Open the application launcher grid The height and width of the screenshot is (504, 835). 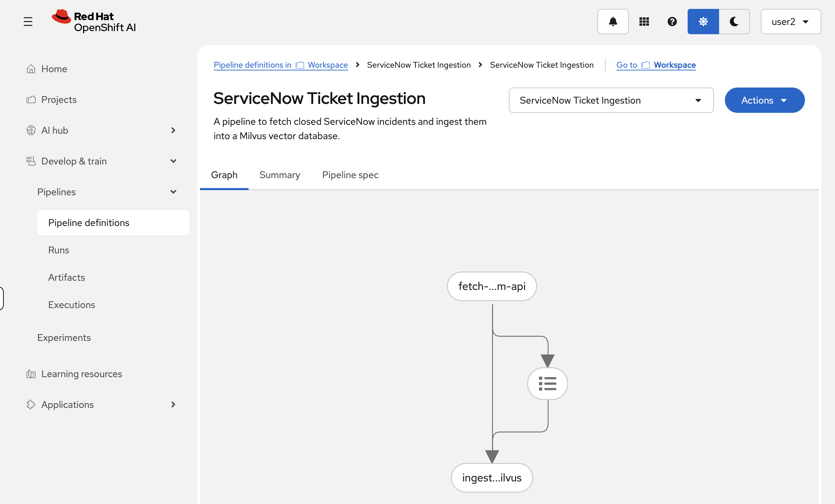[x=644, y=22]
